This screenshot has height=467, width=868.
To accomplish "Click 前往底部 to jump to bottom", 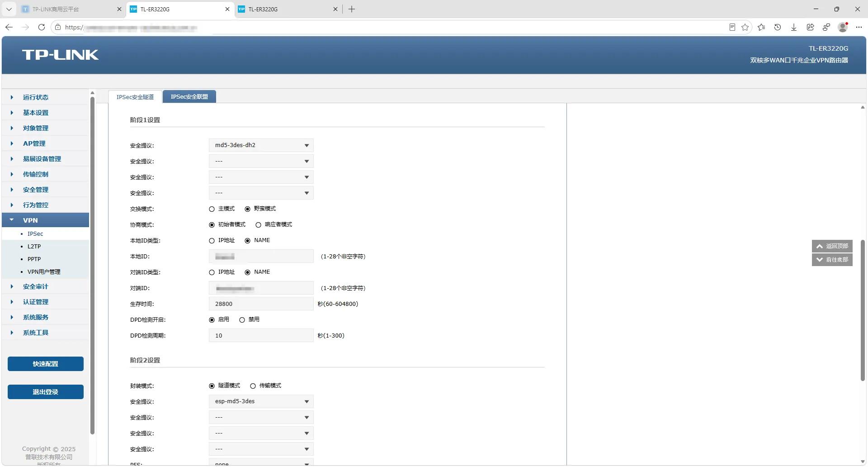I will coord(832,260).
